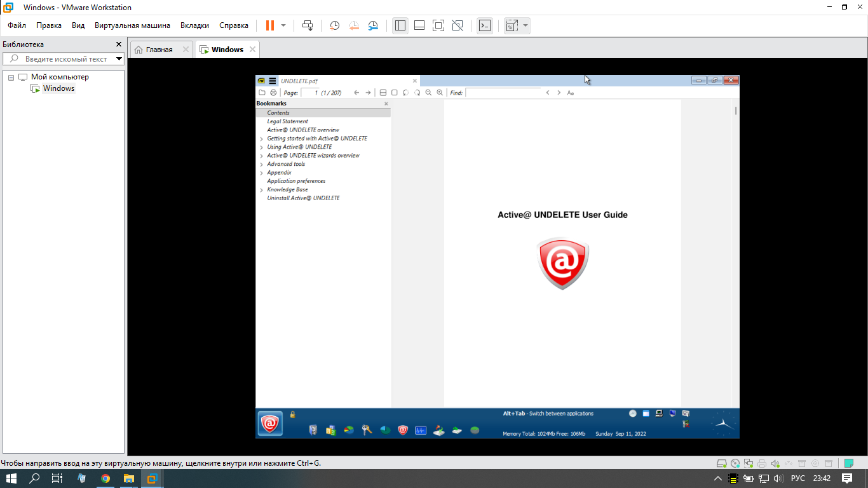Screen dimensions: 868x488
Task: Open the snapshot manager
Action: (373, 25)
